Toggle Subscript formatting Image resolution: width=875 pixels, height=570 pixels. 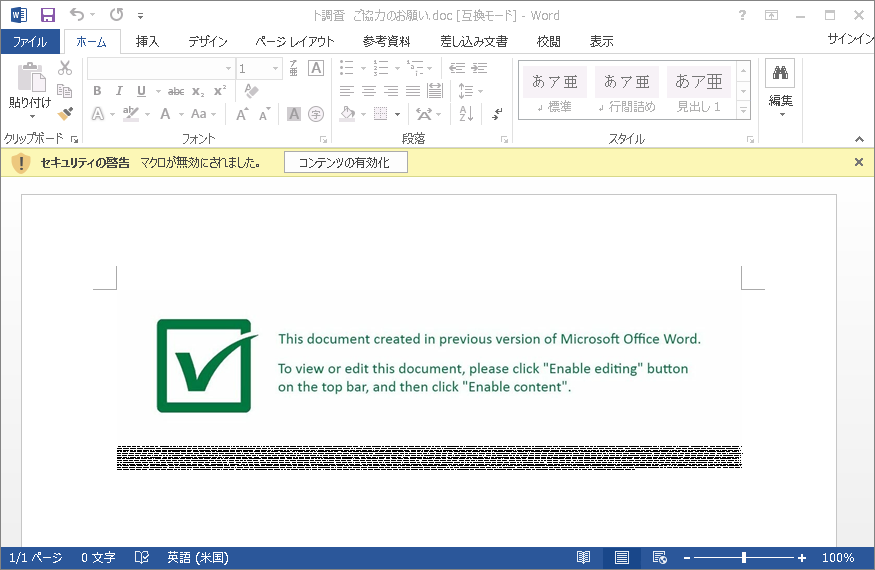pyautogui.click(x=198, y=92)
